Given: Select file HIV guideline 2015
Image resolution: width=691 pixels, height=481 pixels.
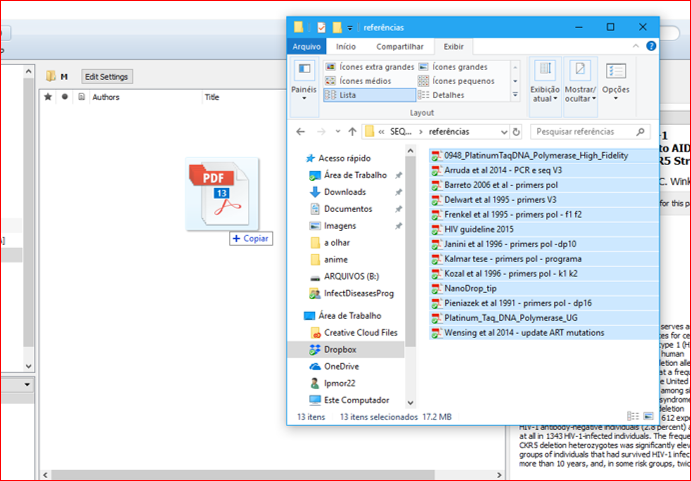Looking at the screenshot, I should (479, 229).
